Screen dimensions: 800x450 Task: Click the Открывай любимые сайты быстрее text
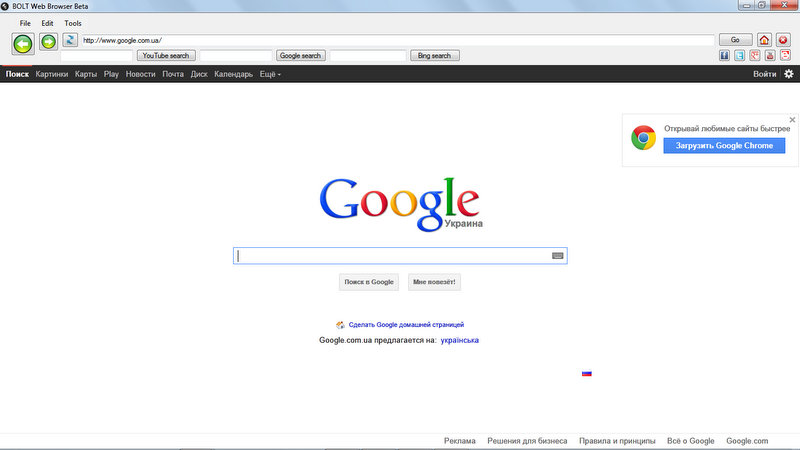(x=727, y=129)
